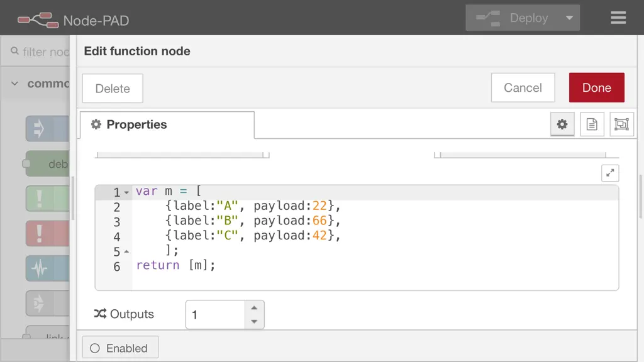Click the label "A" string in code
Screen dimensions: 644x362
point(227,206)
